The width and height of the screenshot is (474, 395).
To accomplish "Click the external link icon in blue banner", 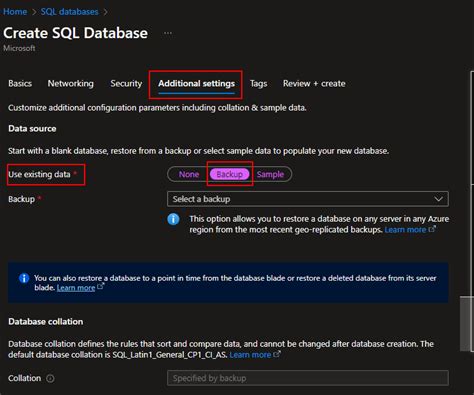I will [101, 287].
